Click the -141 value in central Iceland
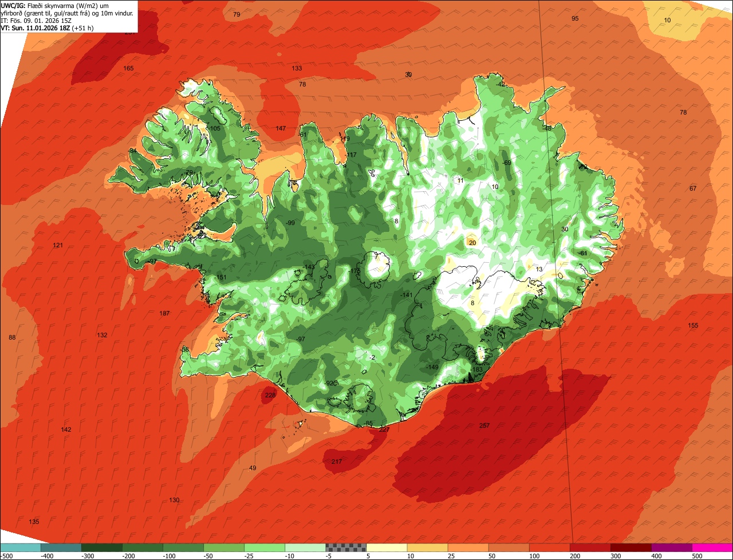Screen dimensions: 733x560 [x=407, y=295]
